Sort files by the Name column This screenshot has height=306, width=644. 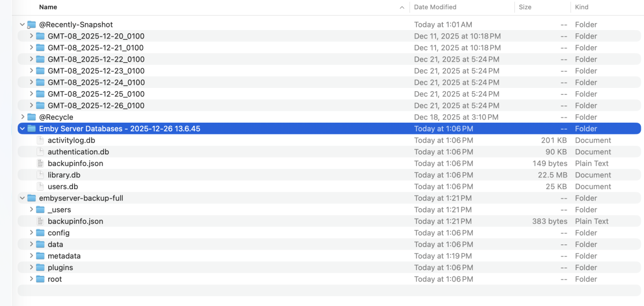click(48, 7)
